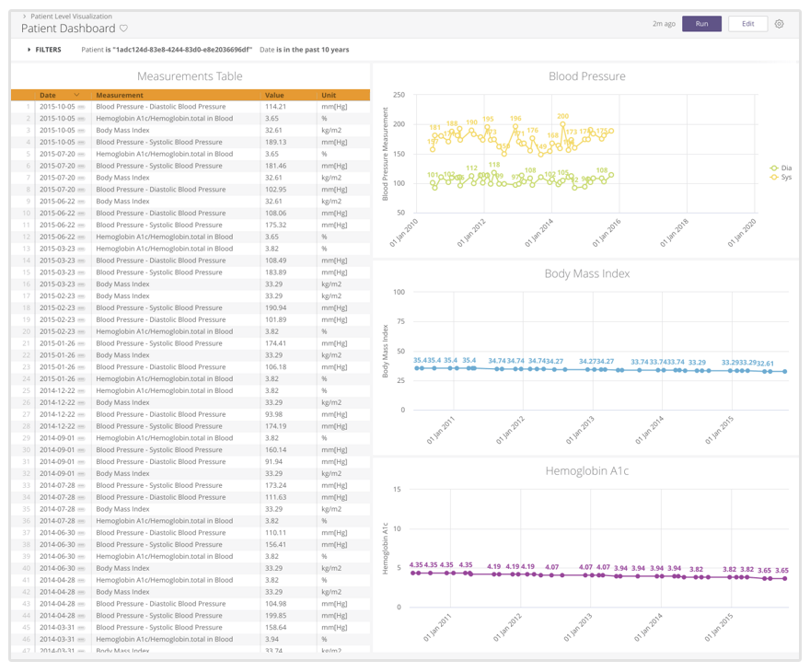
Task: Toggle the Dia series in the chart legend
Action: tap(781, 168)
